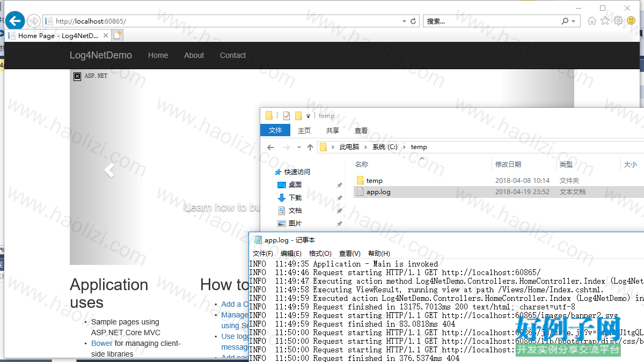This screenshot has width=644, height=362.
Task: Go forward in File Explorer
Action: [286, 147]
